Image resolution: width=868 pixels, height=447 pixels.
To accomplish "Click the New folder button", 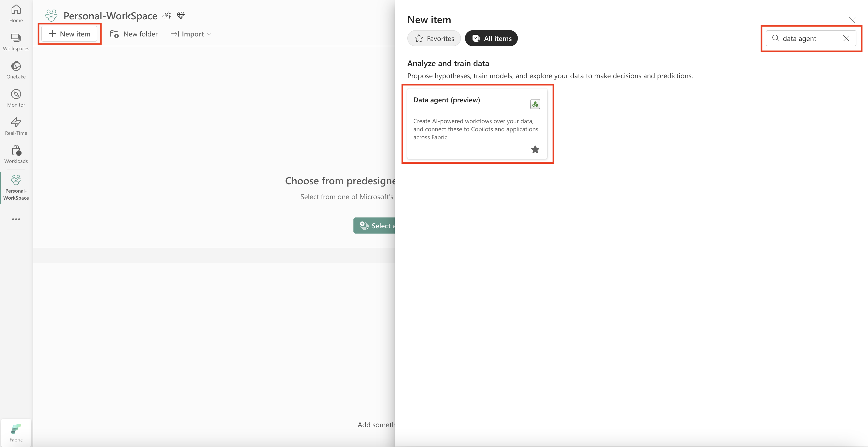I will 134,34.
